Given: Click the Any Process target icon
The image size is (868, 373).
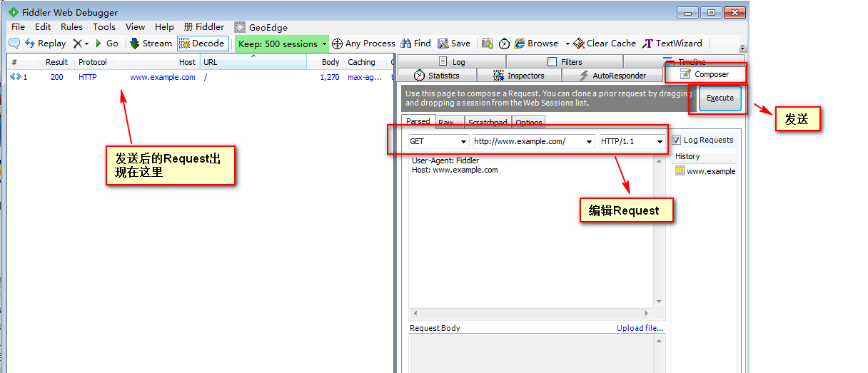Looking at the screenshot, I should (x=338, y=44).
